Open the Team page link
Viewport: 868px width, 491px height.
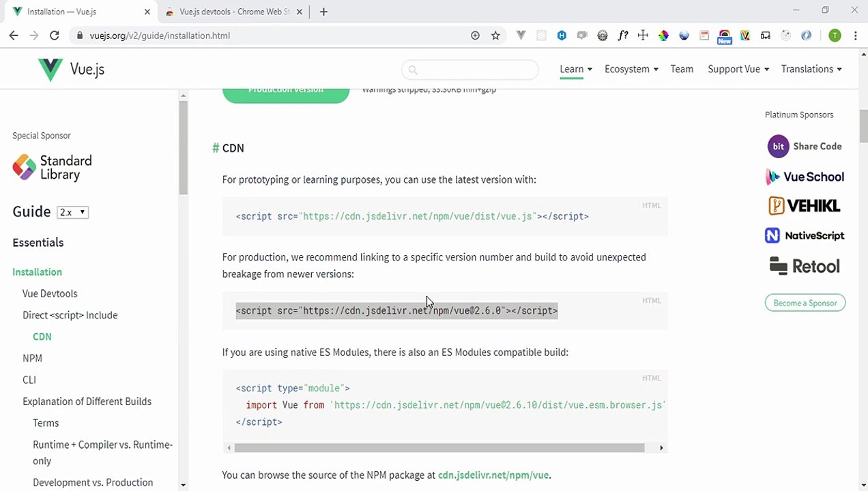click(682, 69)
